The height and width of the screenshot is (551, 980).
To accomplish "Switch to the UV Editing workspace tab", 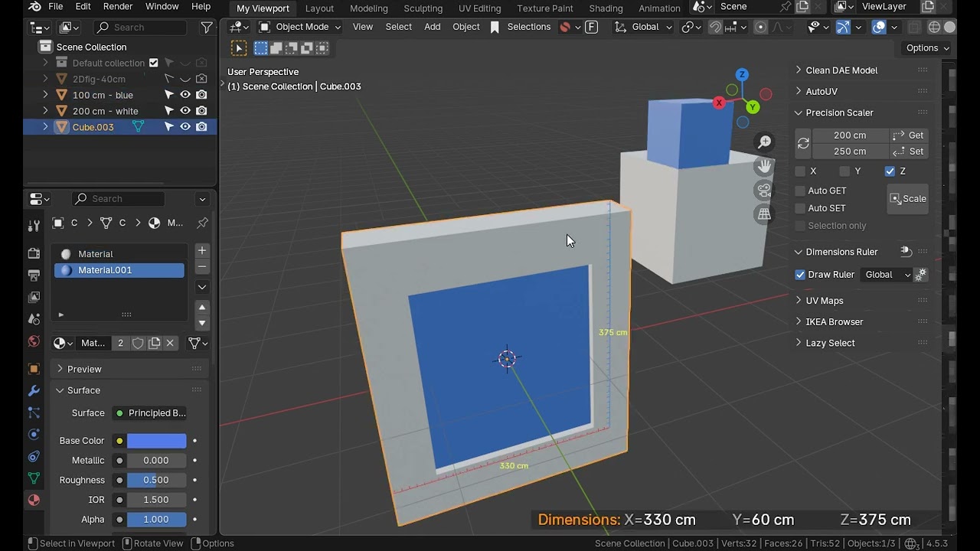I will click(x=479, y=8).
